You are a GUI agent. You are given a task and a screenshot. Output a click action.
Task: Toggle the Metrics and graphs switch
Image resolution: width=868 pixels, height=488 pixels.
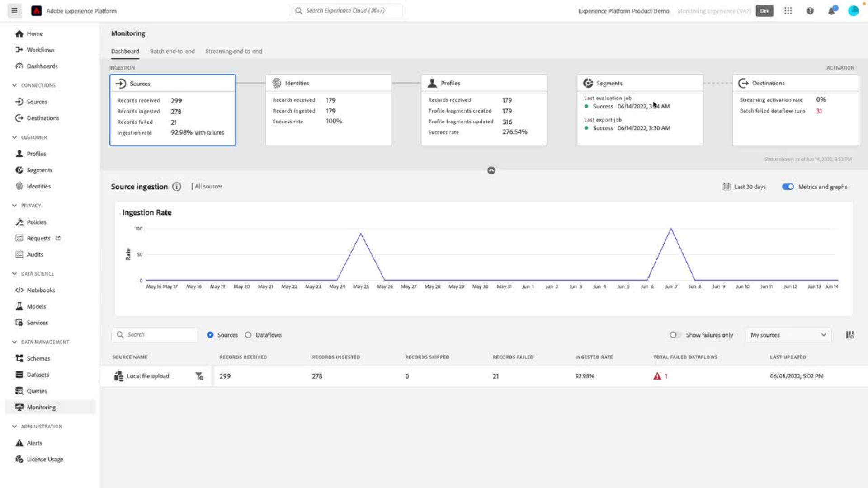788,187
